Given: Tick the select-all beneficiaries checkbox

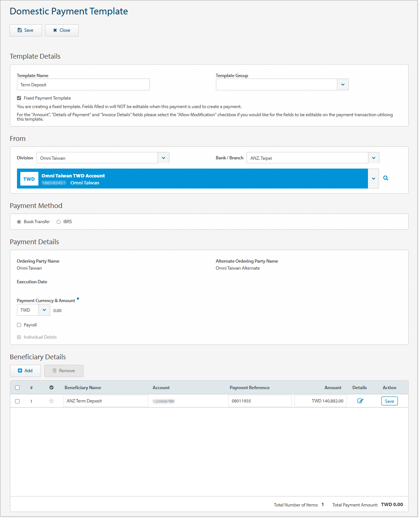Looking at the screenshot, I should pyautogui.click(x=17, y=388).
